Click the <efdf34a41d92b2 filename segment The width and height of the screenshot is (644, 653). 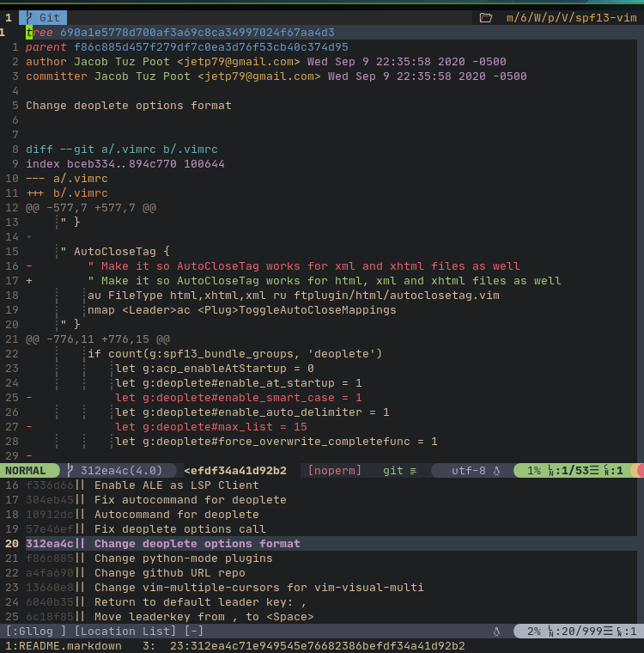(x=235, y=471)
